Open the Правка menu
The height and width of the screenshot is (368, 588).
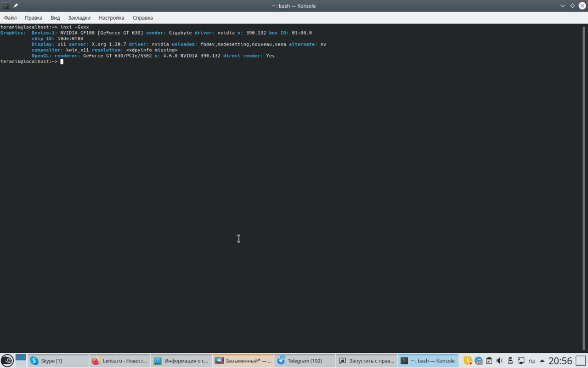tap(34, 18)
